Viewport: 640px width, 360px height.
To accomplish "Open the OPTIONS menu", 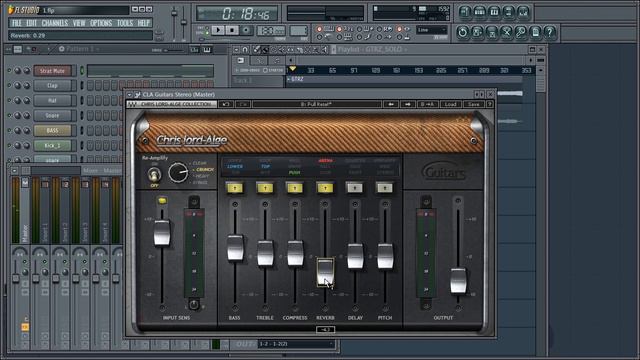I will click(x=101, y=23).
